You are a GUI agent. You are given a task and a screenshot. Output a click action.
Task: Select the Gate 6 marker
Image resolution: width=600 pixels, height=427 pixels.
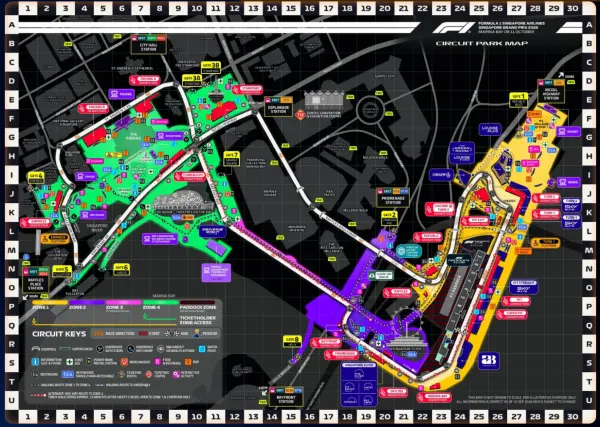[121, 269]
